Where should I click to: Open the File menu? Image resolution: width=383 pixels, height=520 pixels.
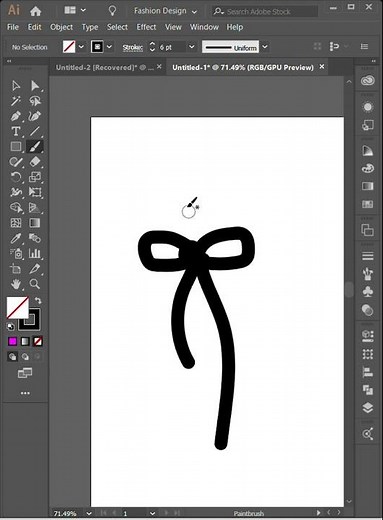click(13, 27)
